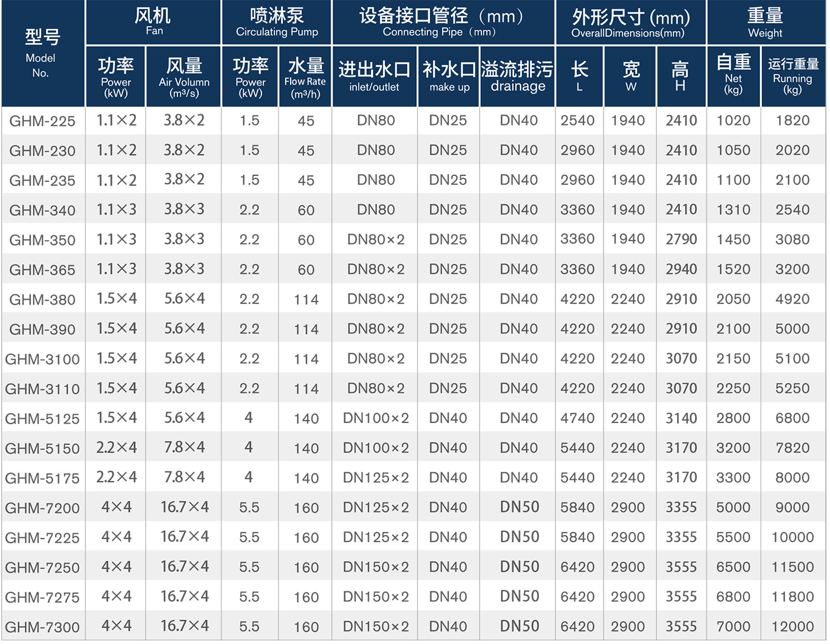Image resolution: width=830 pixels, height=644 pixels.
Task: Click the GHM-380 model row label
Action: 43,300
